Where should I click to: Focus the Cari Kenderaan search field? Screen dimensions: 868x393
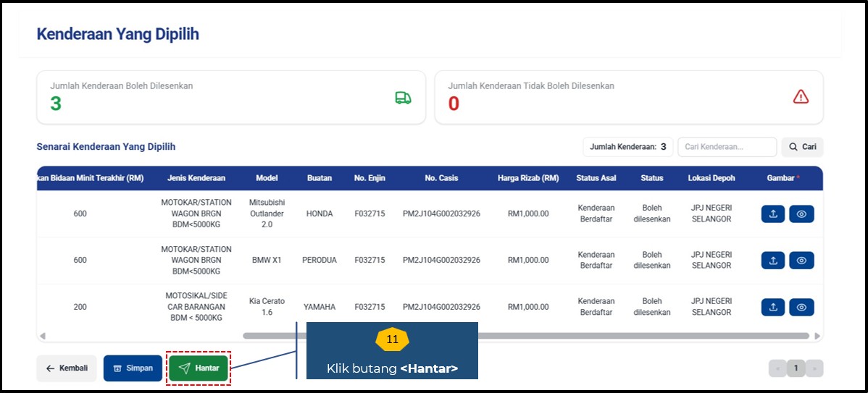coord(726,147)
